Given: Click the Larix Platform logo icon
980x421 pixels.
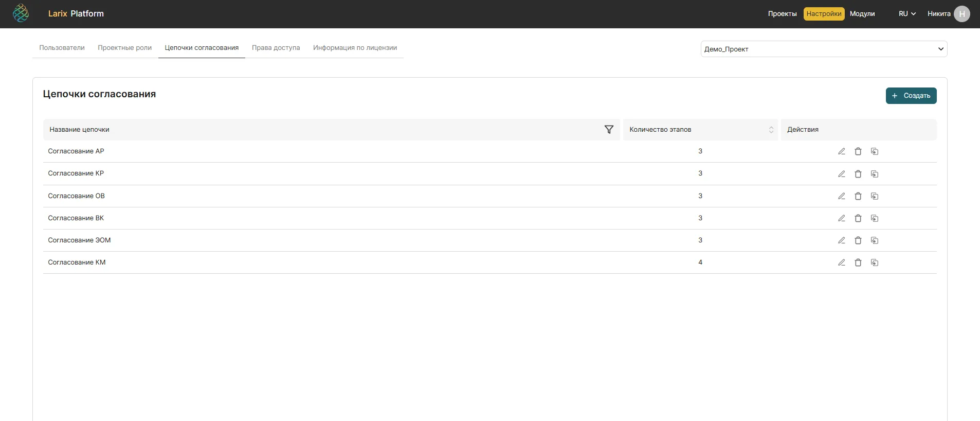Looking at the screenshot, I should (x=21, y=13).
